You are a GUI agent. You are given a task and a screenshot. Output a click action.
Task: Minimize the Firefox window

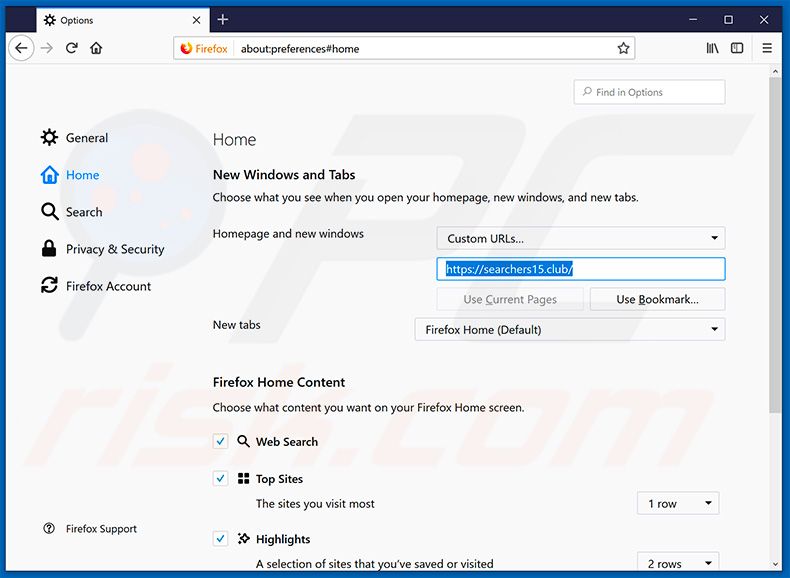[693, 20]
